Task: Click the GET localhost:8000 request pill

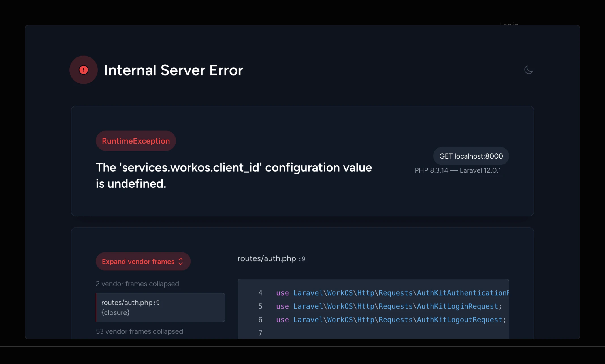Action: [x=471, y=156]
